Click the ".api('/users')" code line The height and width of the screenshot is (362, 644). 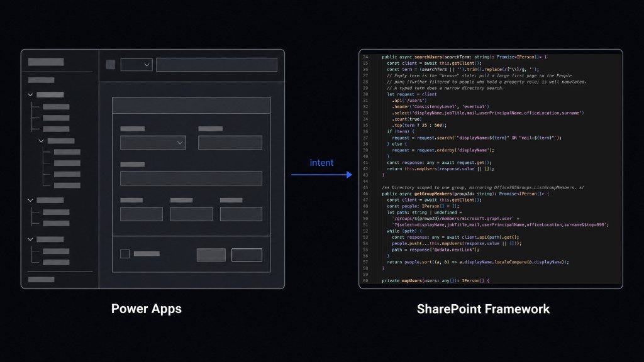click(x=409, y=100)
